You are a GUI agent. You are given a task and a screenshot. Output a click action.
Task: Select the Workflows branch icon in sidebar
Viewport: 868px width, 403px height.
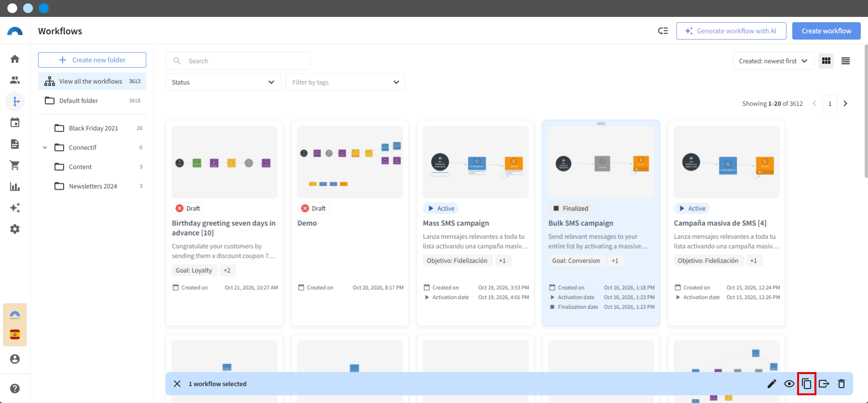15,101
